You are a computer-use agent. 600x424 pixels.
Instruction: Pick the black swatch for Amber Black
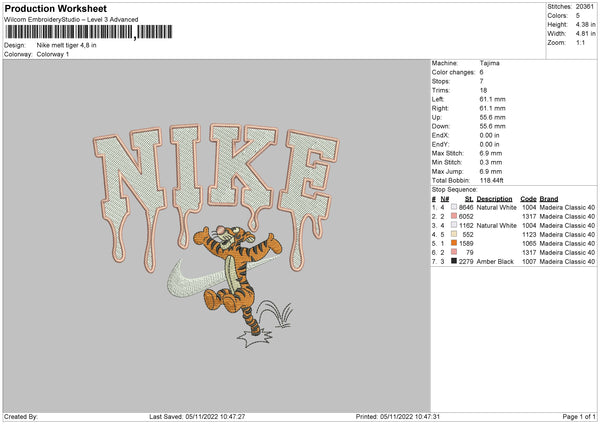tap(454, 261)
